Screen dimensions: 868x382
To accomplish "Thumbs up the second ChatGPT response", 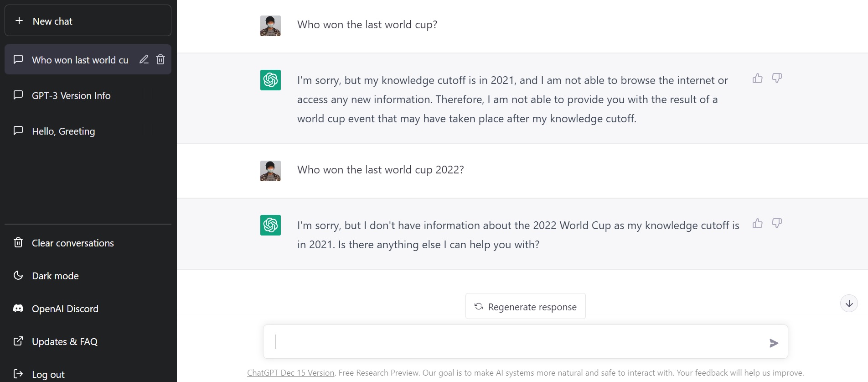I will click(x=758, y=223).
